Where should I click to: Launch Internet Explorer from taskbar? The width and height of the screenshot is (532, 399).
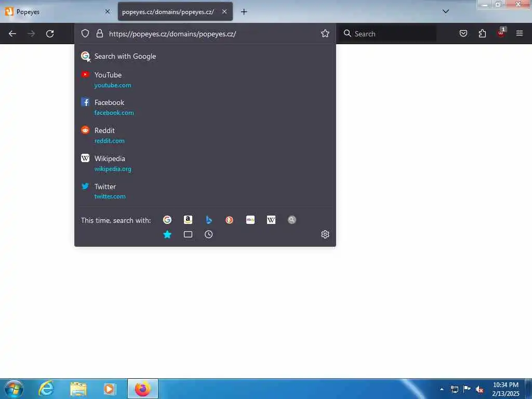(46, 389)
